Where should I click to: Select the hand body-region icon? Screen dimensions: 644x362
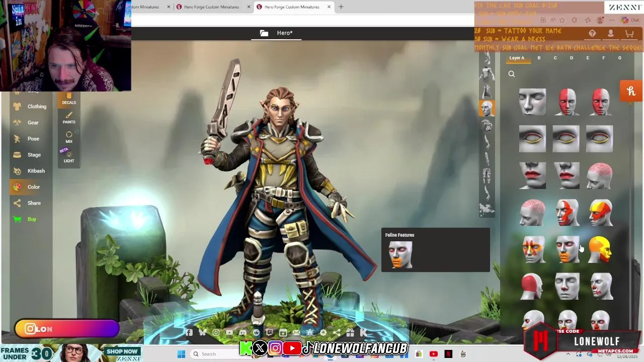click(x=487, y=142)
